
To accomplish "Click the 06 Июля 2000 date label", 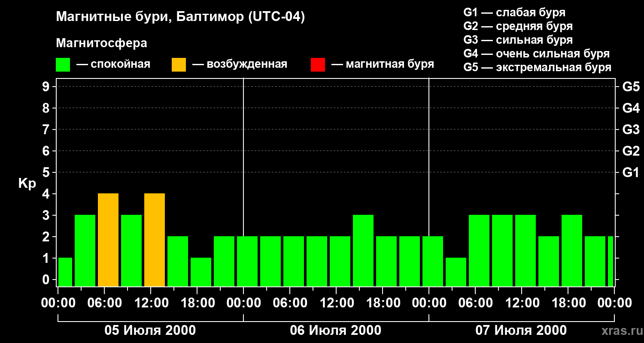I will [336, 331].
